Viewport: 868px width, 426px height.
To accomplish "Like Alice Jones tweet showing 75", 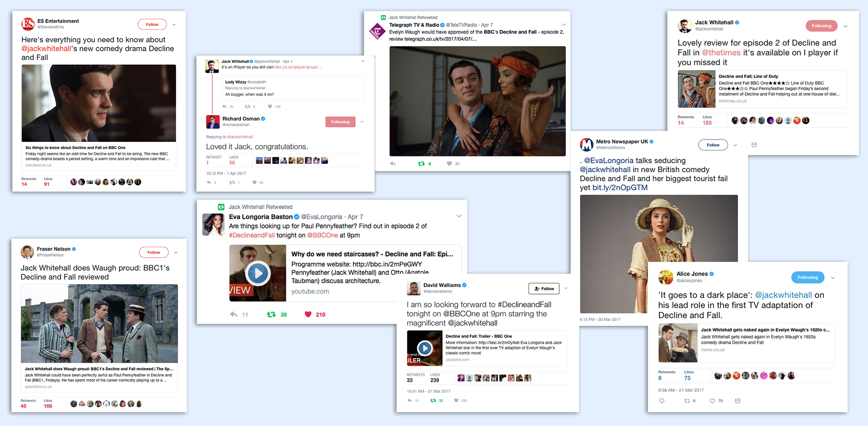I will [x=712, y=401].
